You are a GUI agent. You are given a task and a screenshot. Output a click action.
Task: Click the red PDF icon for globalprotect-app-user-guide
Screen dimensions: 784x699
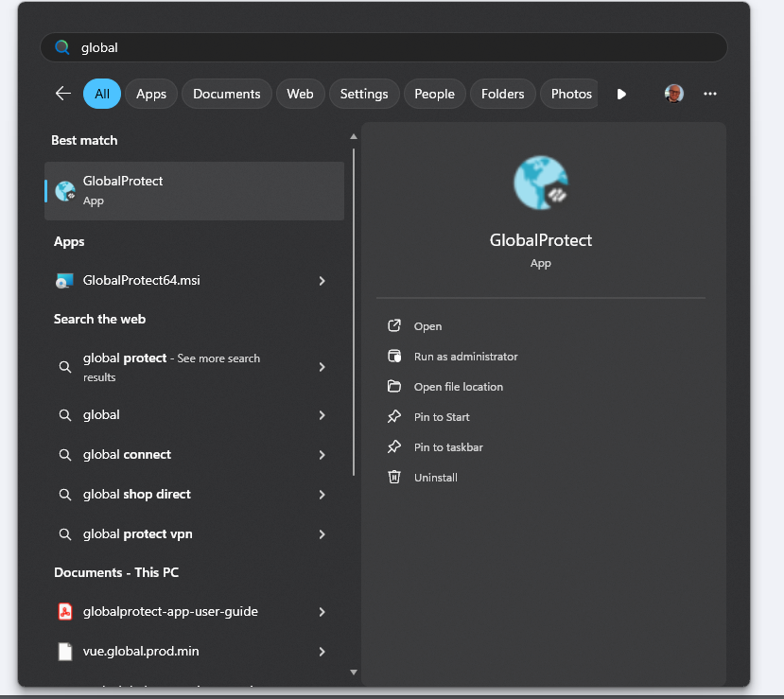pos(65,612)
